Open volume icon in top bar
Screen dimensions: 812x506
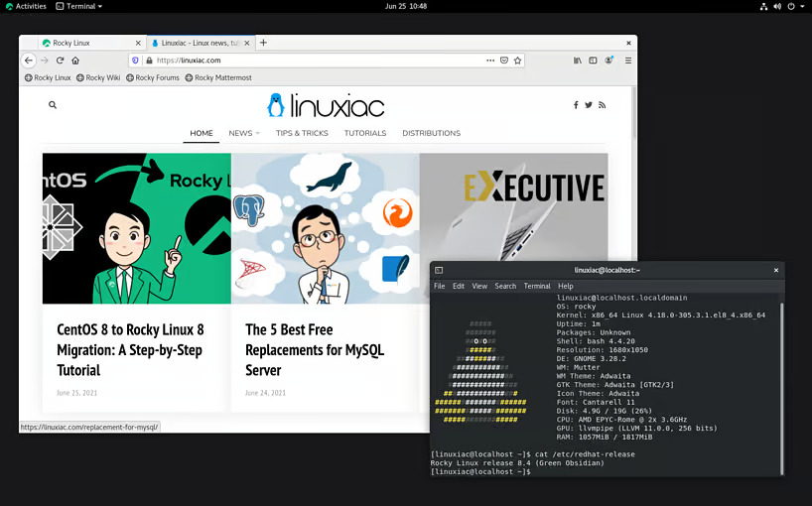pyautogui.click(x=777, y=6)
